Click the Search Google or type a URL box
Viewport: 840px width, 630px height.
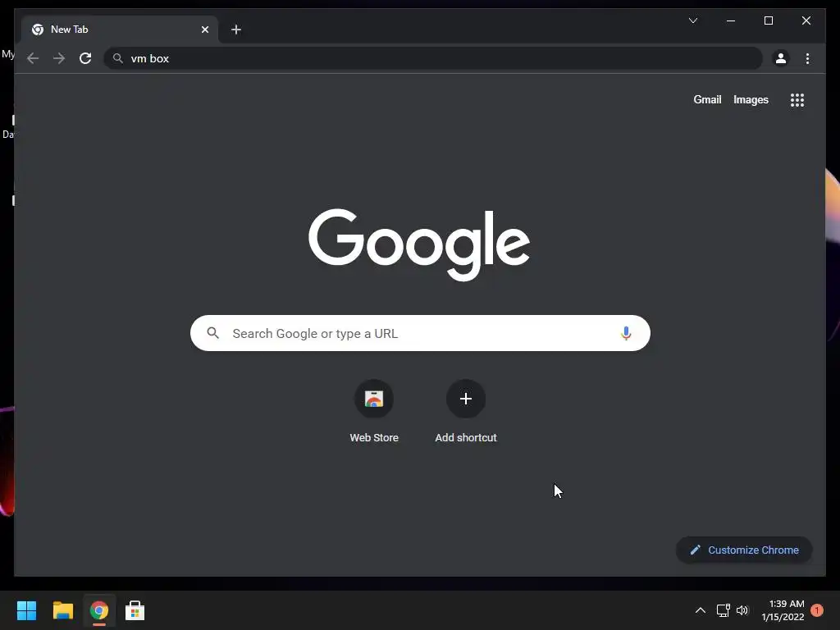tap(420, 333)
